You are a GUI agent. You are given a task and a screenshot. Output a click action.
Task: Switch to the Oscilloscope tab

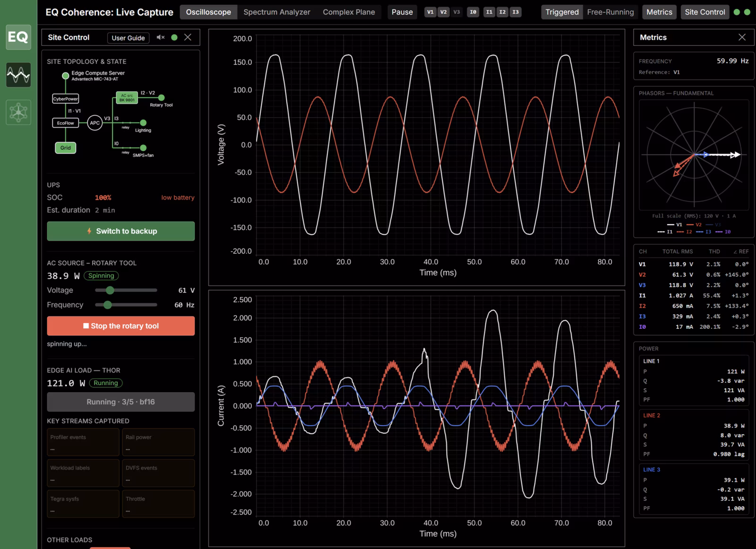coord(208,12)
